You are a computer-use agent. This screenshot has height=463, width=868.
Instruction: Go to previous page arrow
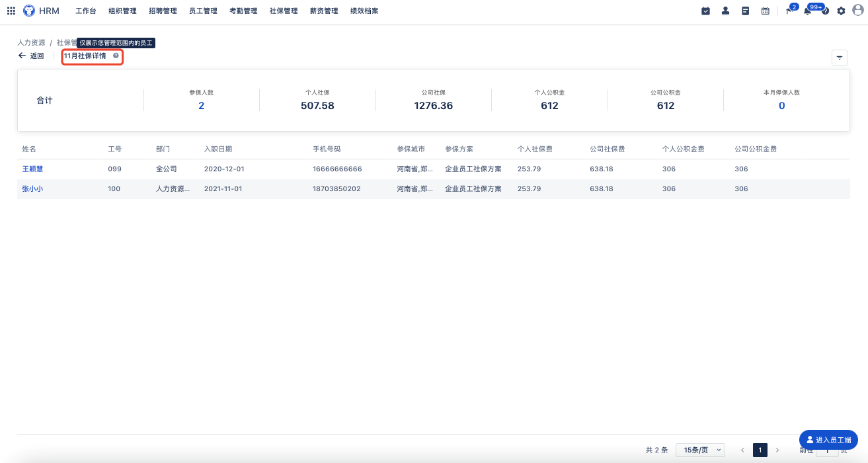pos(742,450)
